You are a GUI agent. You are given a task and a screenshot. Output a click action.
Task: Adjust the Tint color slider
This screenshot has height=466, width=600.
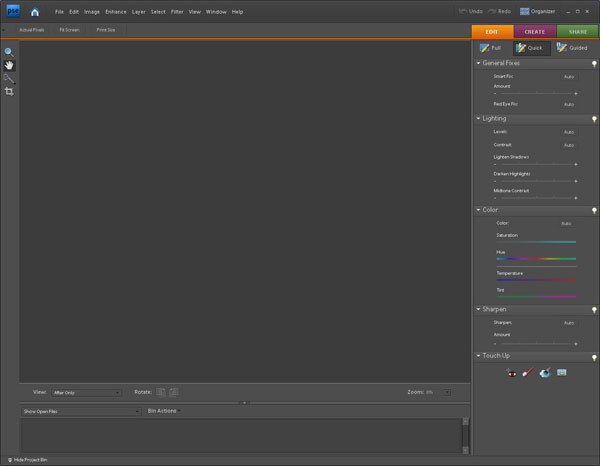[536, 297]
